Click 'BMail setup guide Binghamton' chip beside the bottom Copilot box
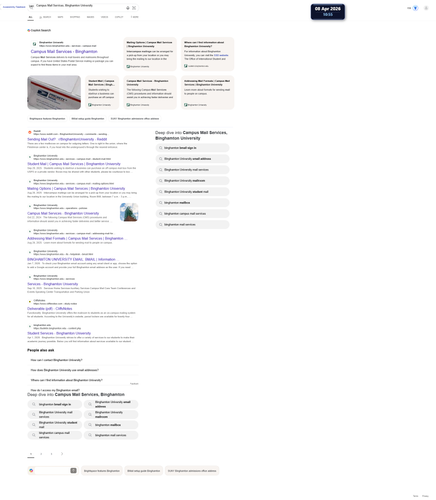The width and height of the screenshot is (436, 500). tap(144, 471)
